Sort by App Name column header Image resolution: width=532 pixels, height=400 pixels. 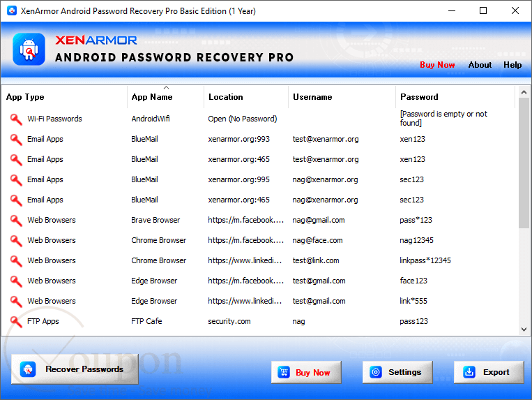tap(165, 97)
